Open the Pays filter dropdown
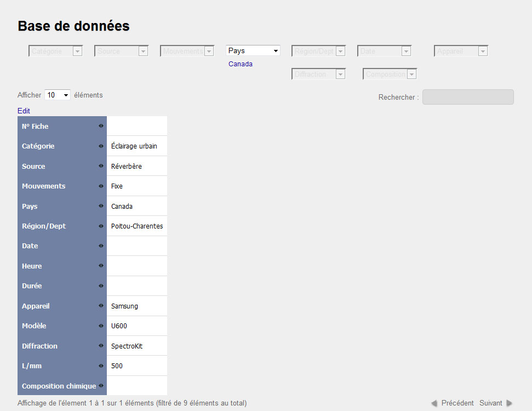532x411 pixels. click(x=253, y=51)
